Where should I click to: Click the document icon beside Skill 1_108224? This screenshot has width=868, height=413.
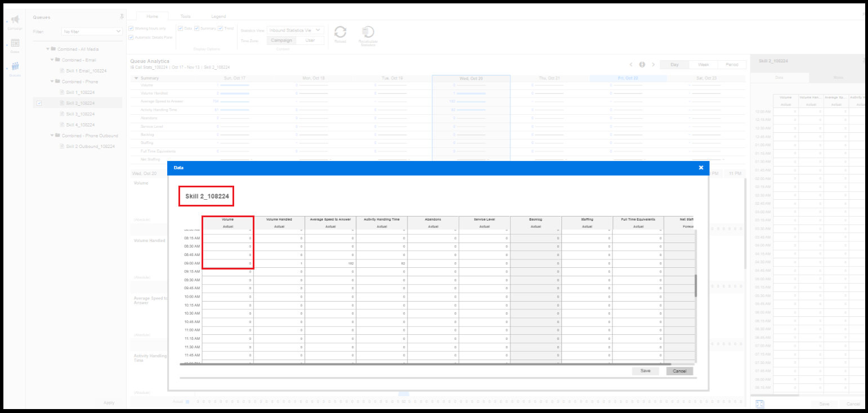(62, 92)
